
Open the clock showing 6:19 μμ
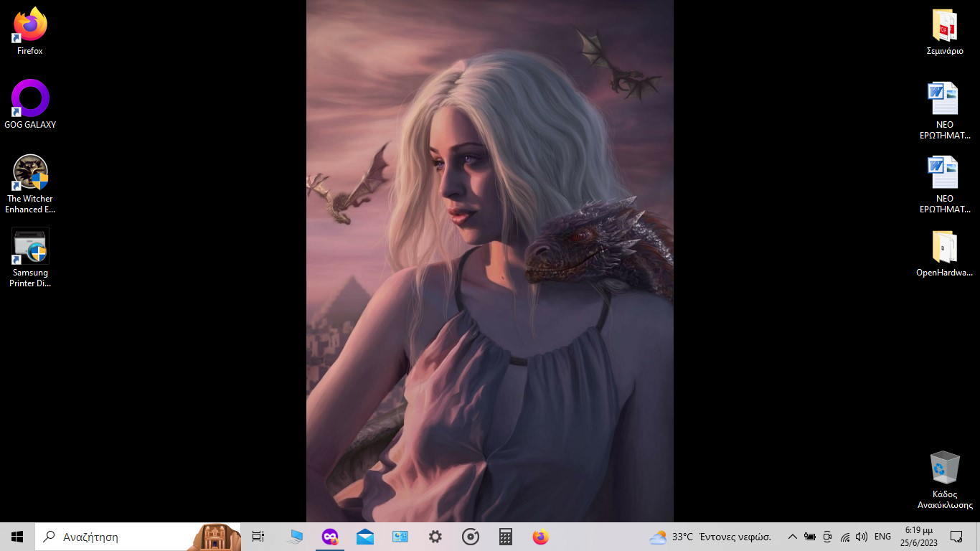pos(918,537)
